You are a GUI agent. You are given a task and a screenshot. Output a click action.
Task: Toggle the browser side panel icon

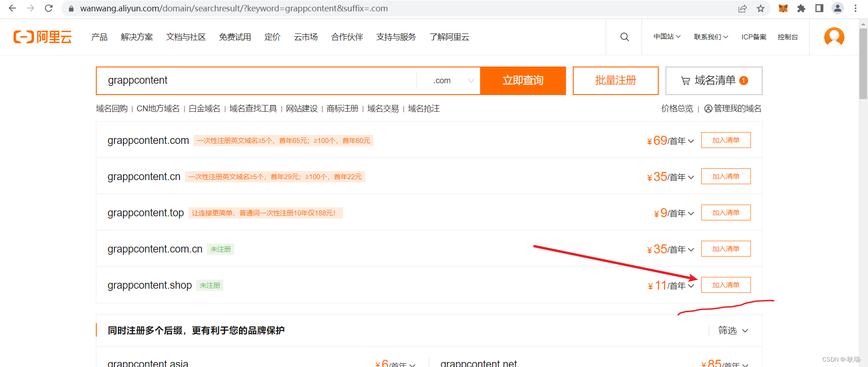pyautogui.click(x=819, y=9)
